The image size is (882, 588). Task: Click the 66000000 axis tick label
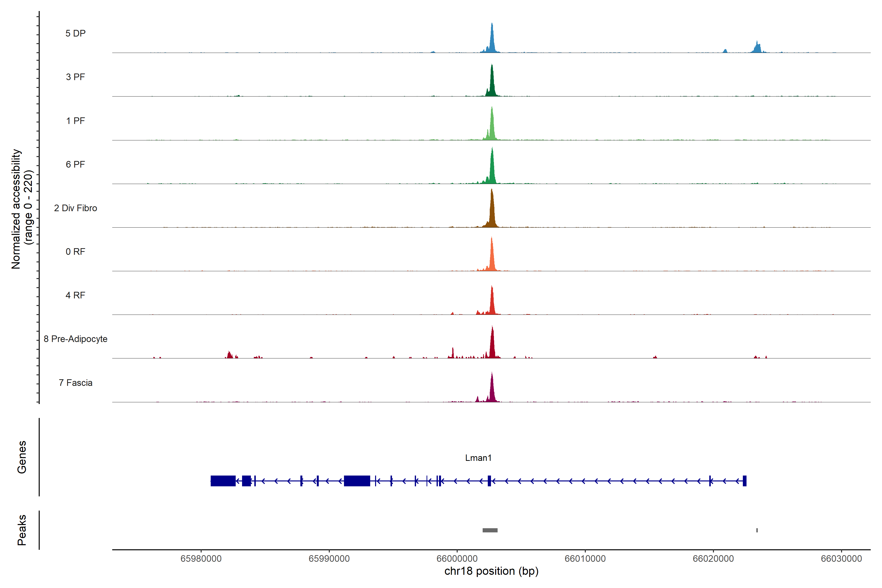457,558
